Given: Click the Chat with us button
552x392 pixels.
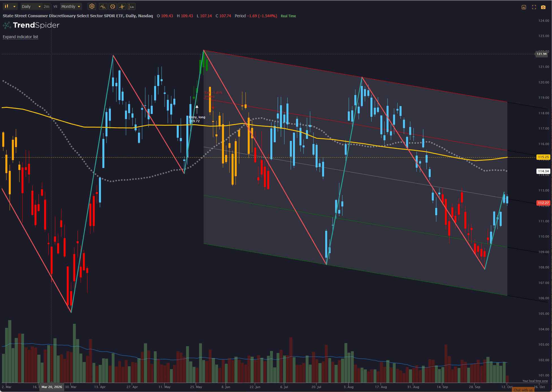Looking at the screenshot, I should (523, 390).
